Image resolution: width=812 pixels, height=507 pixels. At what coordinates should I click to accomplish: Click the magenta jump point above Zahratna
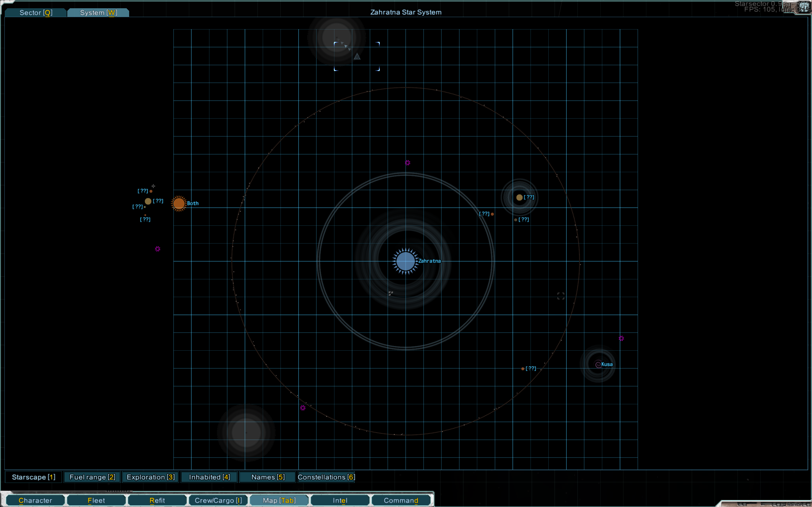[407, 163]
